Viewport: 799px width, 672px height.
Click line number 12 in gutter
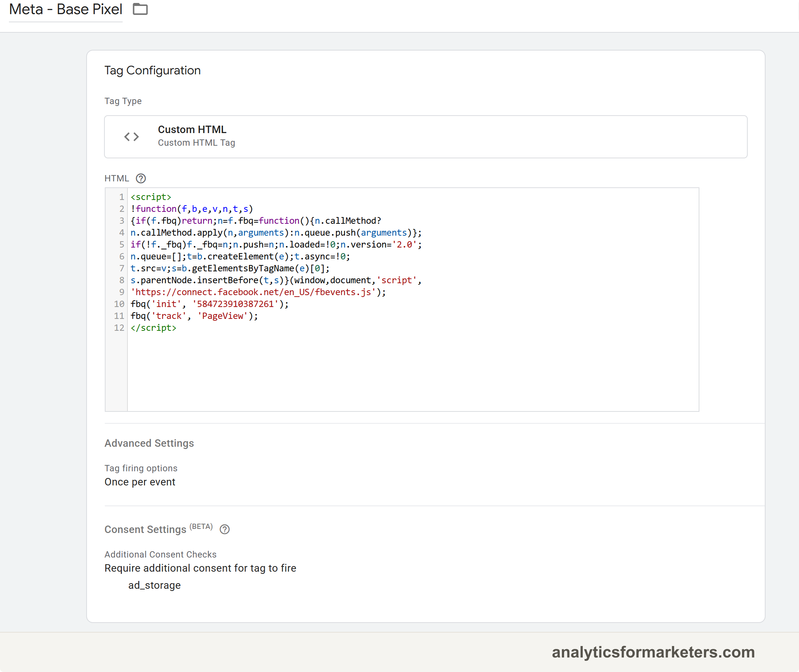point(119,327)
